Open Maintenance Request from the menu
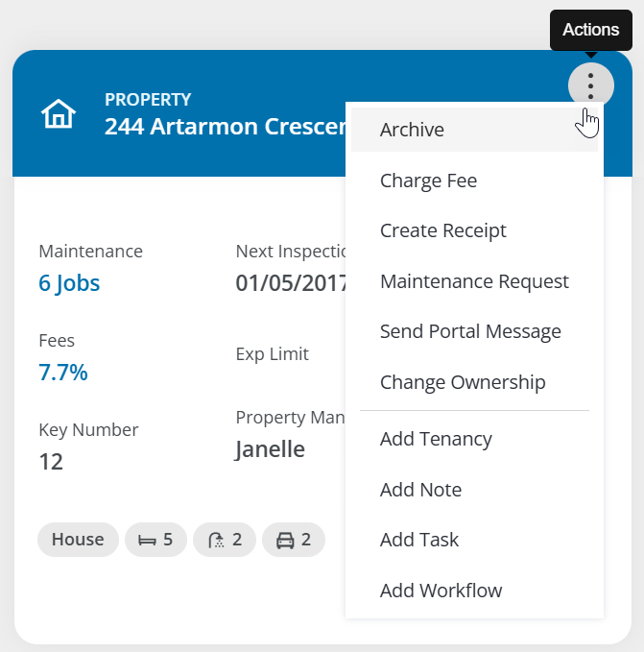The width and height of the screenshot is (644, 652). coord(474,281)
